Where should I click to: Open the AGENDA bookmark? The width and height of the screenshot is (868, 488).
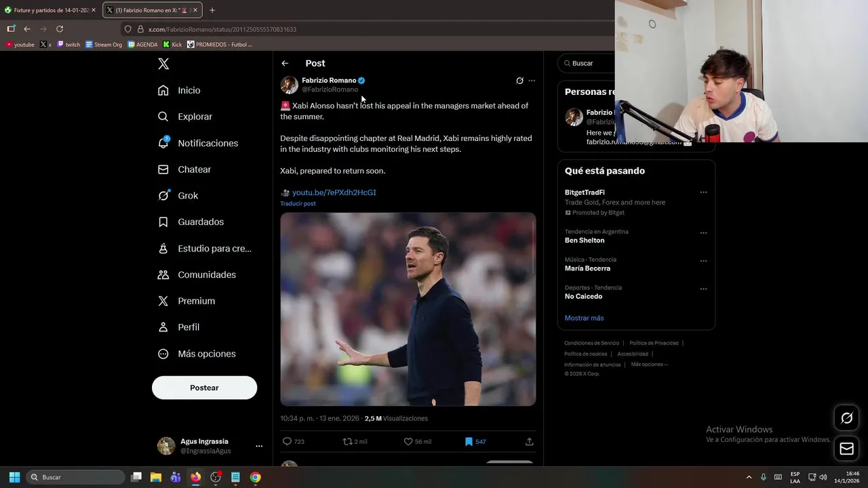click(142, 45)
